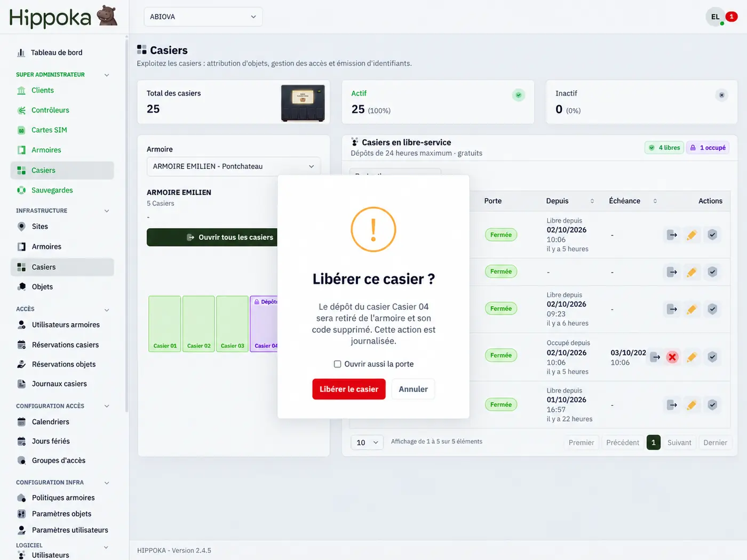Go to Précédent page
The image size is (747, 560).
point(623,443)
